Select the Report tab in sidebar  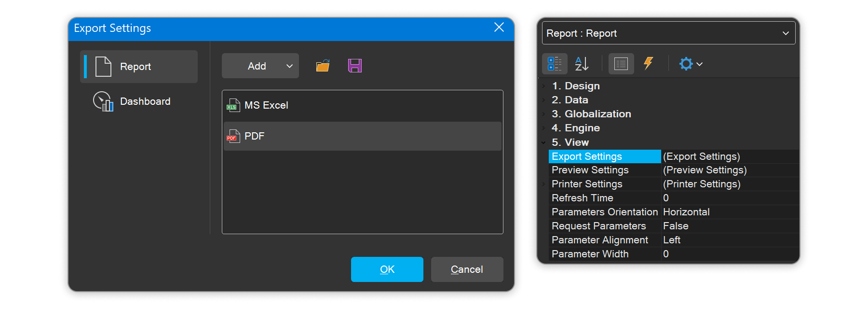click(139, 67)
